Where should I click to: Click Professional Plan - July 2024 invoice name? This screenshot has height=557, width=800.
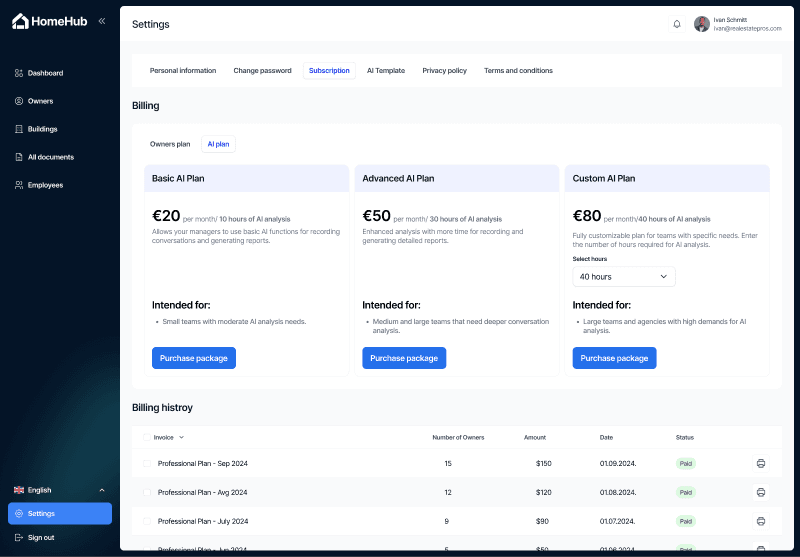203,521
